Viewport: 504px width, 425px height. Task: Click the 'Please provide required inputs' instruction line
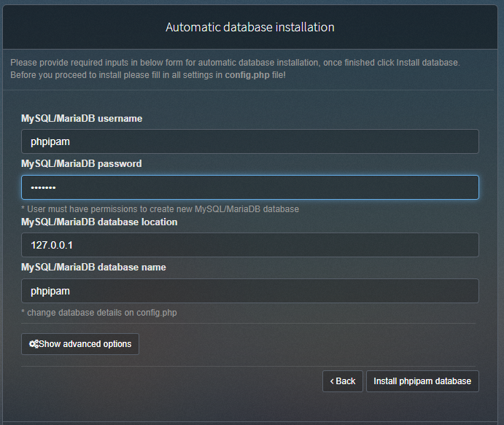235,63
